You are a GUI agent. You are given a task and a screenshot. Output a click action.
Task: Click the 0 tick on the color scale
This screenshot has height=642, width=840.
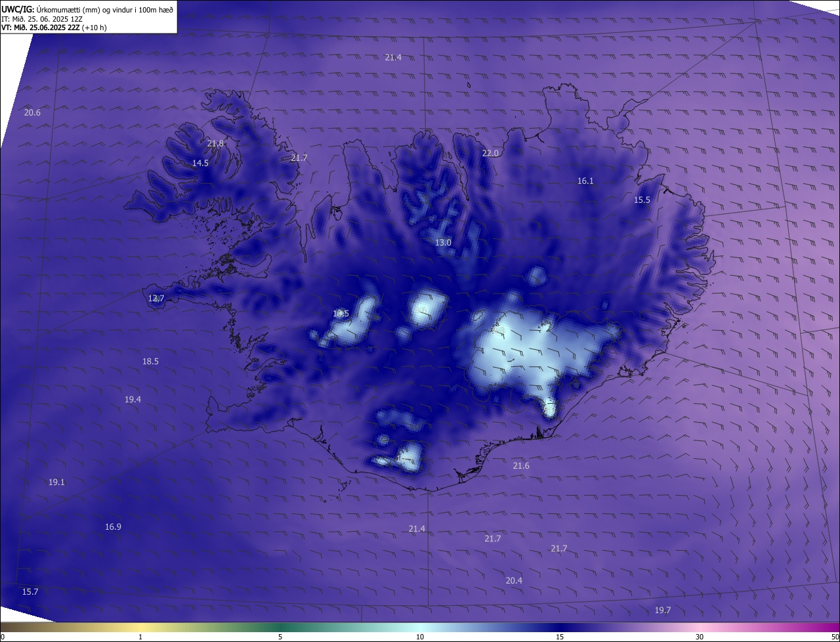[3, 637]
